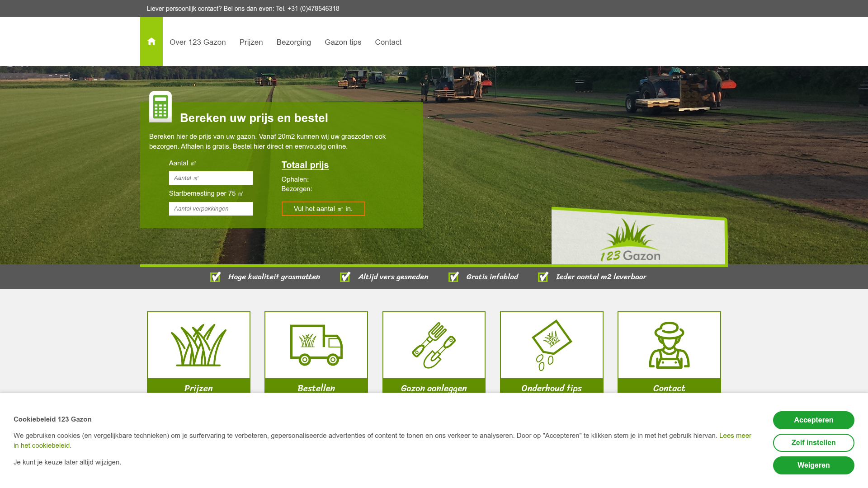Viewport: 868px width, 488px height.
Task: Click the Prijzen tile label
Action: coord(198,388)
